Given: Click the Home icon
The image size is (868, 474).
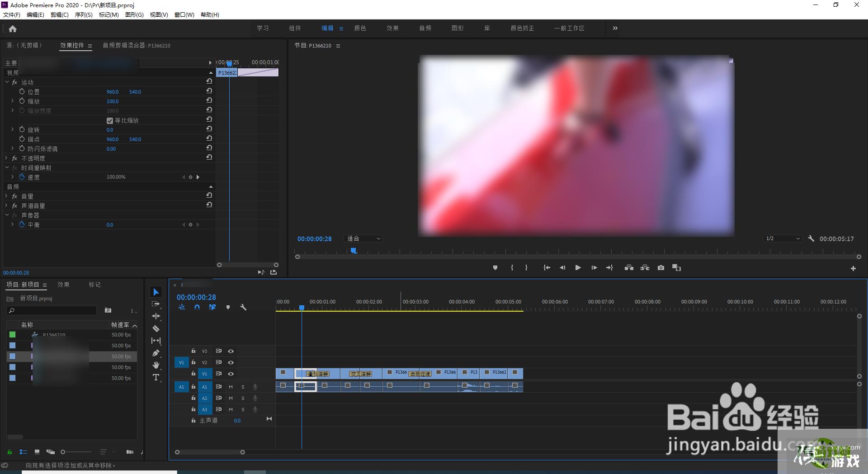Looking at the screenshot, I should pos(13,29).
